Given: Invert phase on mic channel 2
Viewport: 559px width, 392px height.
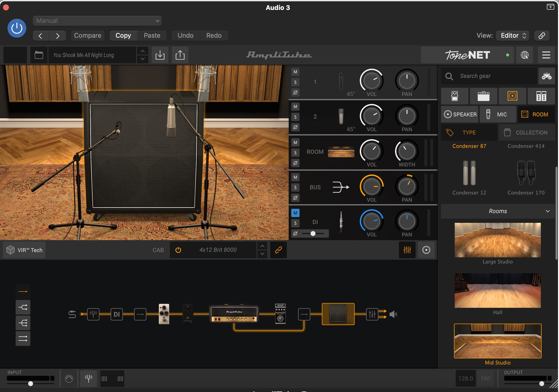Looking at the screenshot, I should 295,127.
